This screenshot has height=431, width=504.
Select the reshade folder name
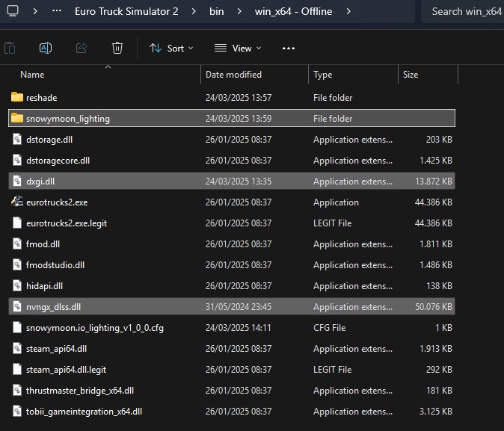click(x=41, y=97)
